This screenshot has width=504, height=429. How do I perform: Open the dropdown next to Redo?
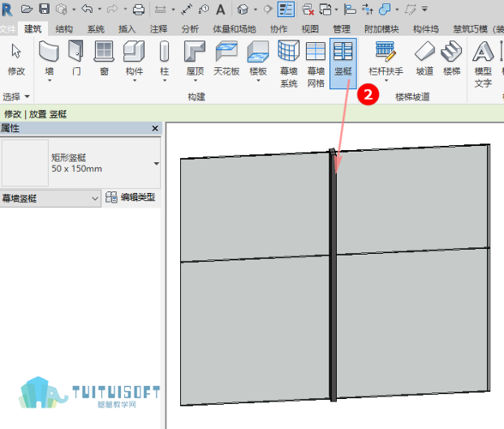(x=125, y=9)
